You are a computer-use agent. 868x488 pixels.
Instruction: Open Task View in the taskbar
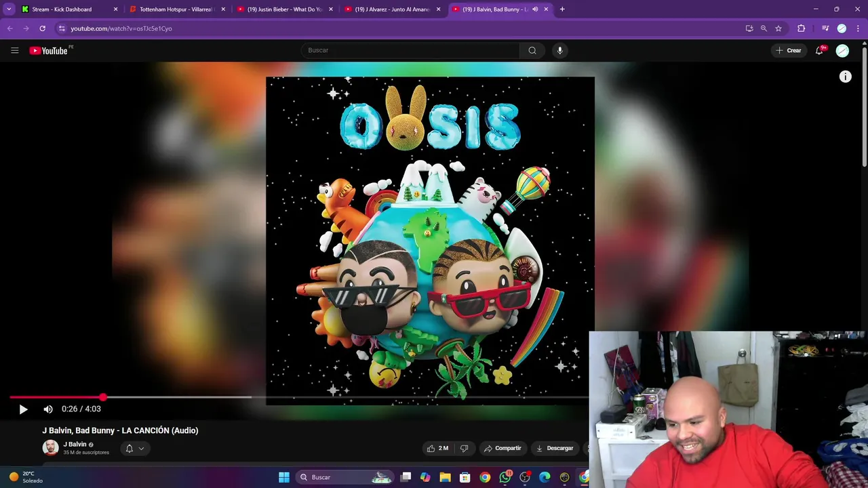pos(406,477)
